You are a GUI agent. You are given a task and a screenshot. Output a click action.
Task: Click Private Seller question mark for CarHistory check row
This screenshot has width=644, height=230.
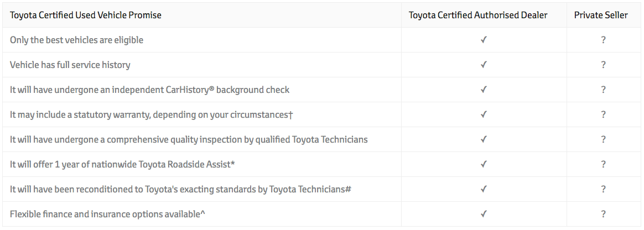(603, 90)
